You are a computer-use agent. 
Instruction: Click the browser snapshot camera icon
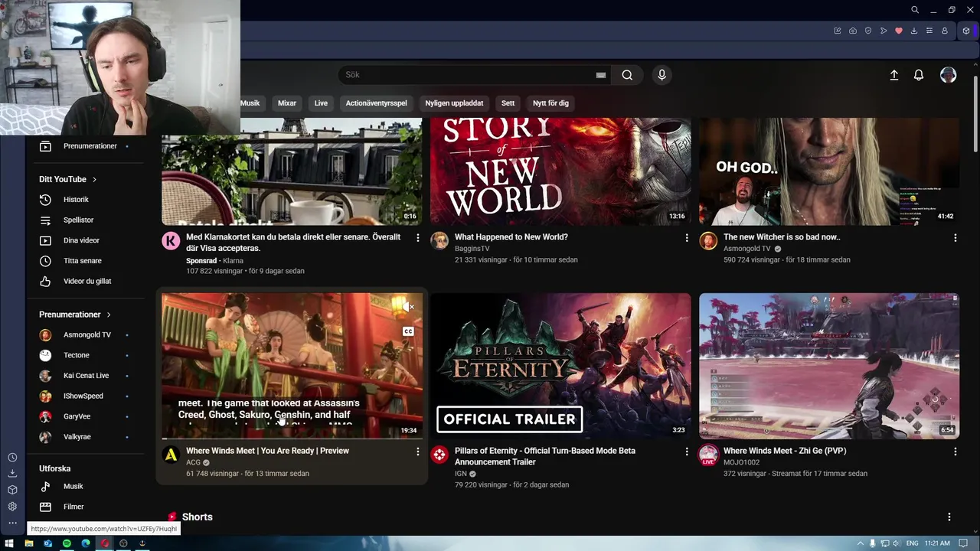853,31
